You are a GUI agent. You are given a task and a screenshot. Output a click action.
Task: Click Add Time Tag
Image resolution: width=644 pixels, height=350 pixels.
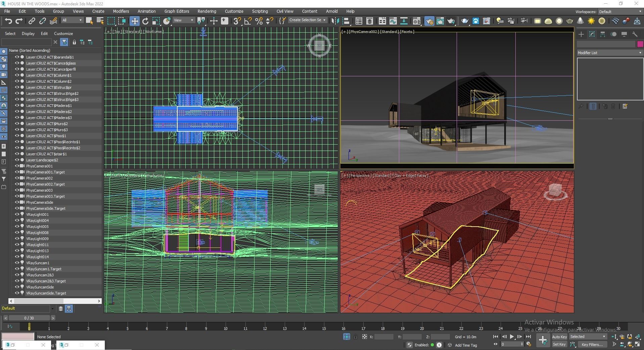click(466, 345)
